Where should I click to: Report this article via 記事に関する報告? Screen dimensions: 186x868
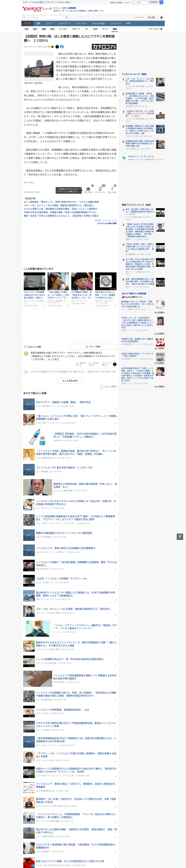(x=32, y=192)
